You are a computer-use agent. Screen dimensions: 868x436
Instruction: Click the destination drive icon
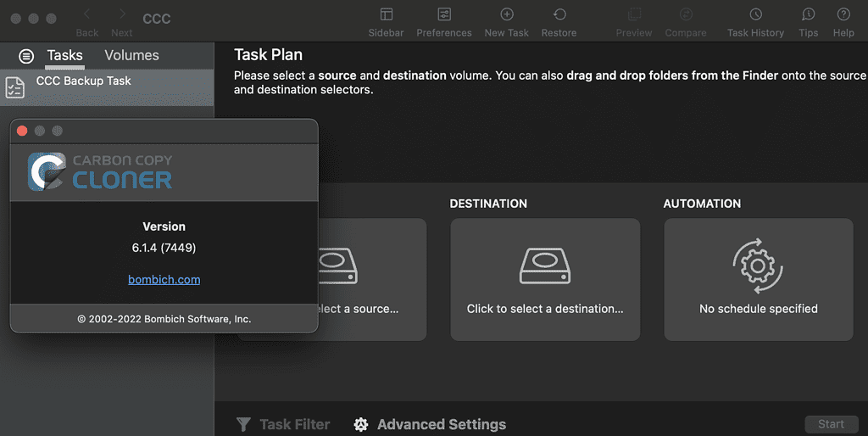point(545,266)
